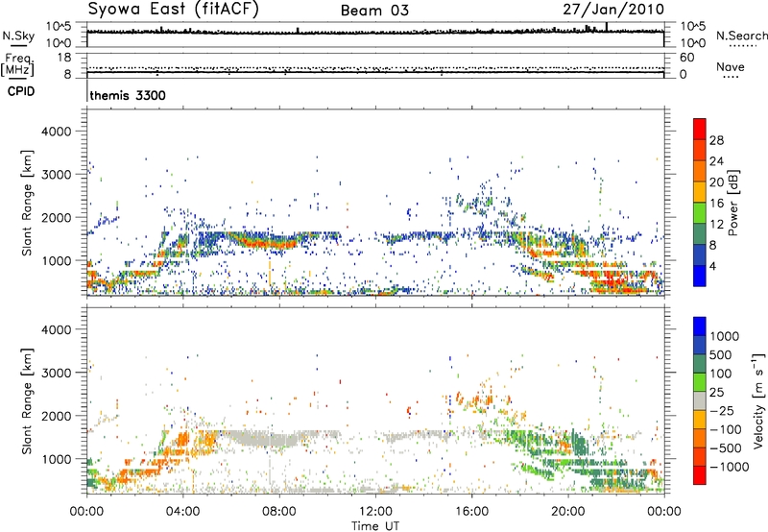Click the "-100" label on Velocity colour bar
This screenshot has height=532, width=768.
tap(726, 429)
